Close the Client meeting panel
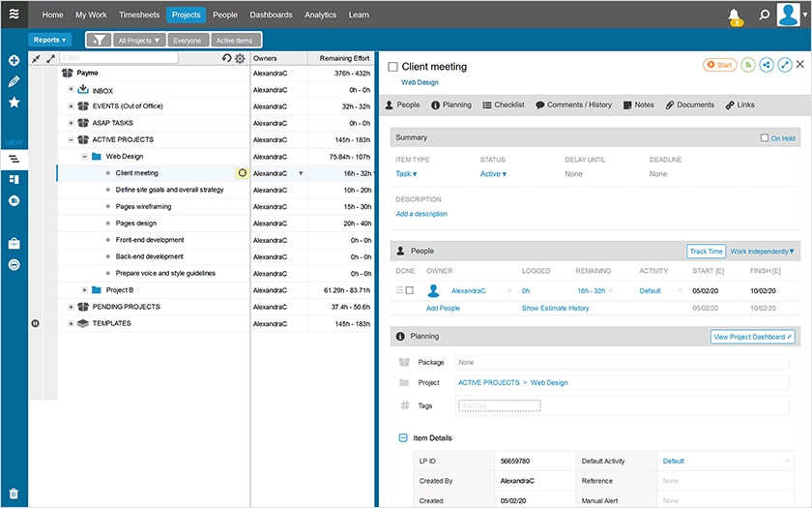812x508 pixels. point(800,64)
